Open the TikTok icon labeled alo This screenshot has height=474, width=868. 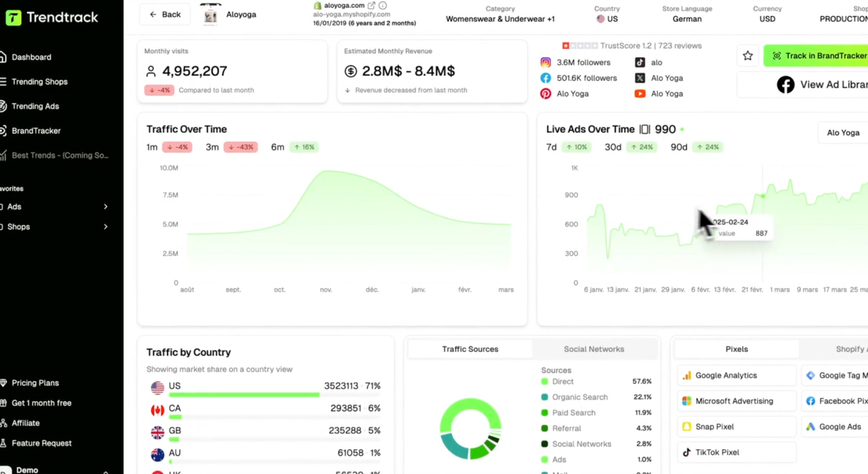pyautogui.click(x=640, y=62)
